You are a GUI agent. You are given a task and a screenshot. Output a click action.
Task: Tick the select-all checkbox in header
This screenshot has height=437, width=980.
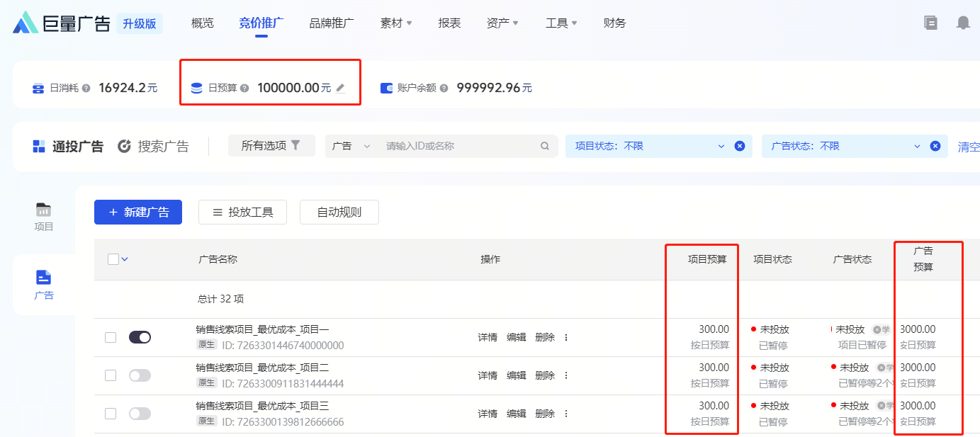pos(113,259)
